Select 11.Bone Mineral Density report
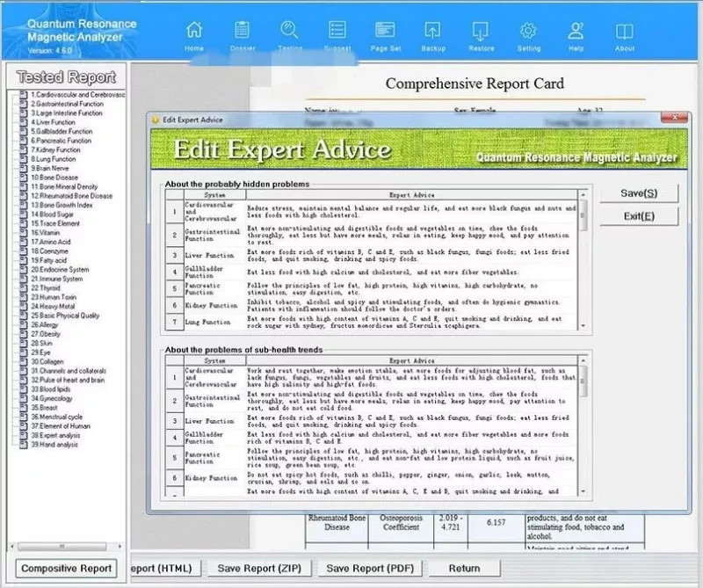This screenshot has height=588, width=703. point(64,186)
